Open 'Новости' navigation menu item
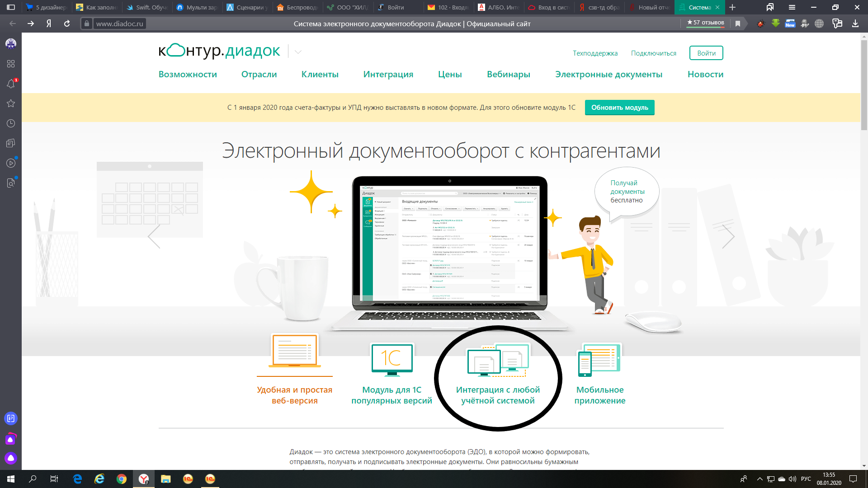This screenshot has width=868, height=488. pos(706,74)
